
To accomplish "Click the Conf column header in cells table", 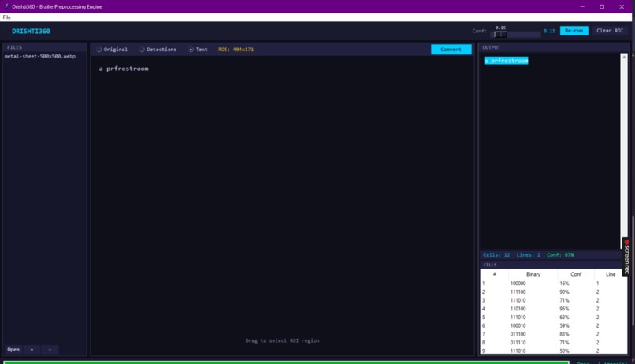I will coord(576,274).
